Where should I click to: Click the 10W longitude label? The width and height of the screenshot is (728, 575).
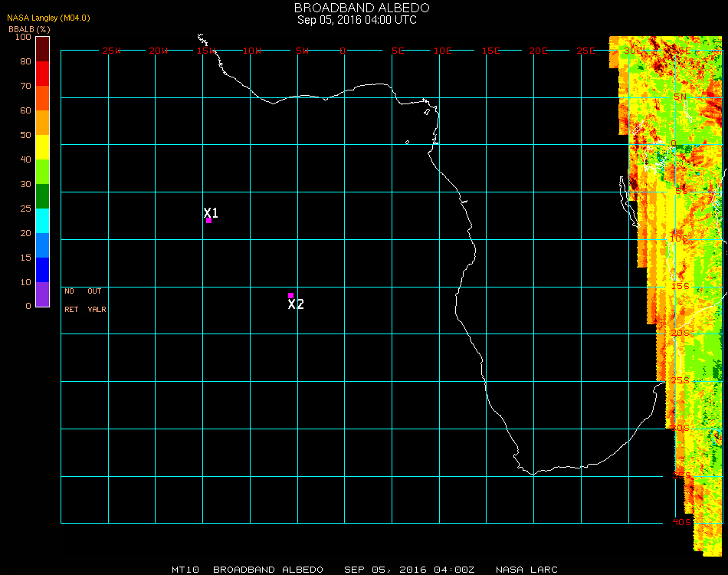pos(252,51)
